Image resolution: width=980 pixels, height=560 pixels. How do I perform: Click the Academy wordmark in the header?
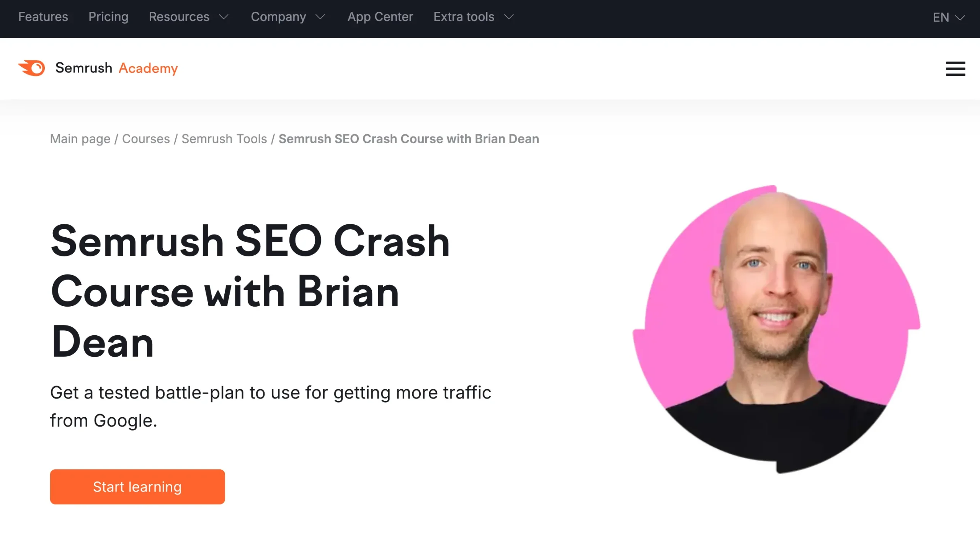[148, 69]
